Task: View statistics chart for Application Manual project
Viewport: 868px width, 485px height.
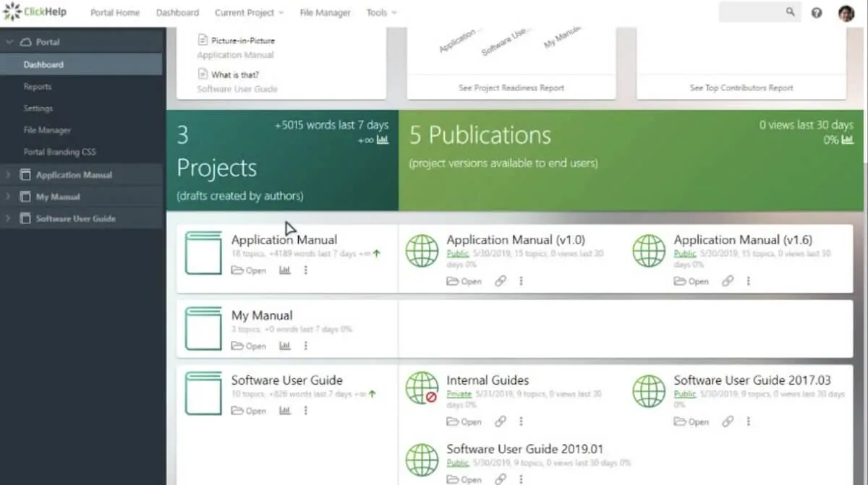Action: coord(285,270)
